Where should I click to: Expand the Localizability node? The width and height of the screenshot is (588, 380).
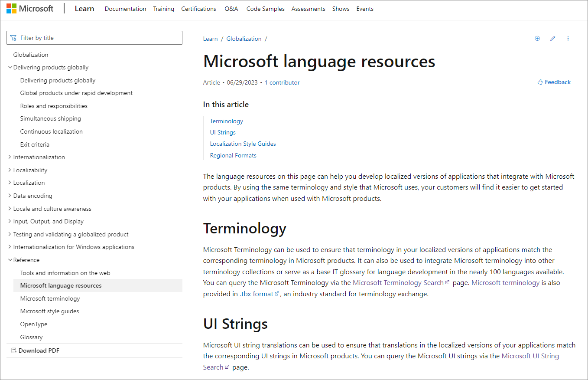(10, 170)
